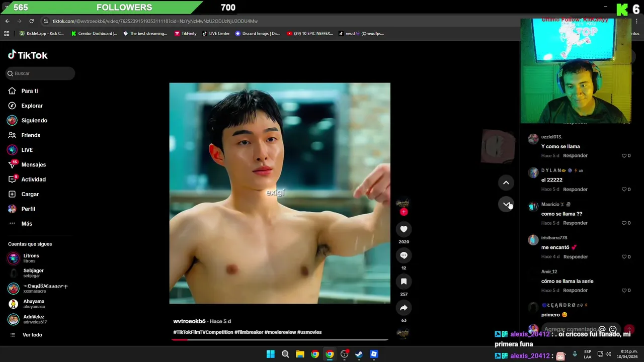Go to previous video up arrow

pos(506,183)
